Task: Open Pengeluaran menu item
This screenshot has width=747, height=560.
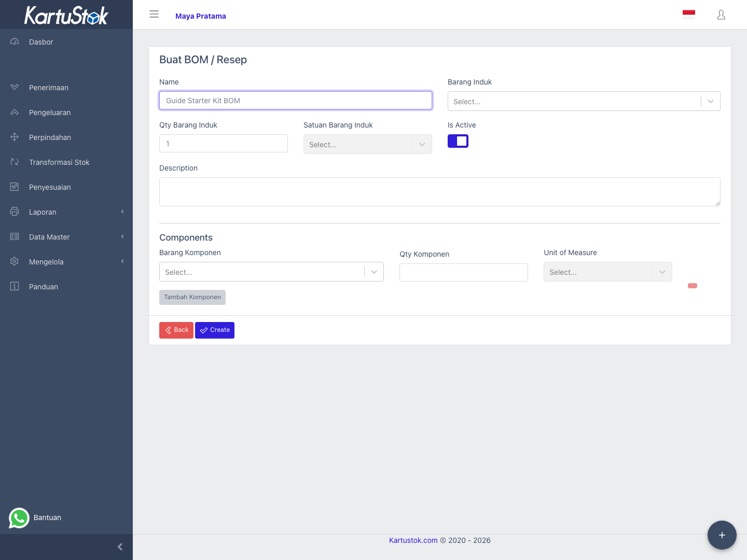Action: [x=66, y=113]
